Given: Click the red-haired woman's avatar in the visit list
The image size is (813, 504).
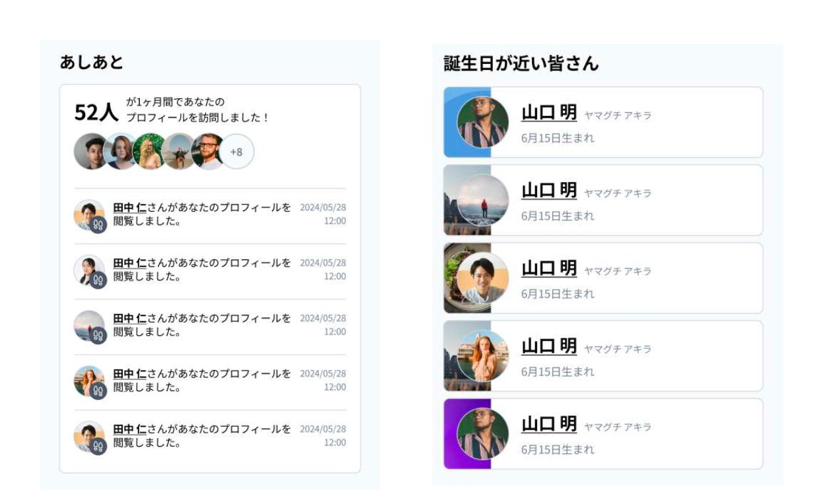Looking at the screenshot, I should coord(89,381).
